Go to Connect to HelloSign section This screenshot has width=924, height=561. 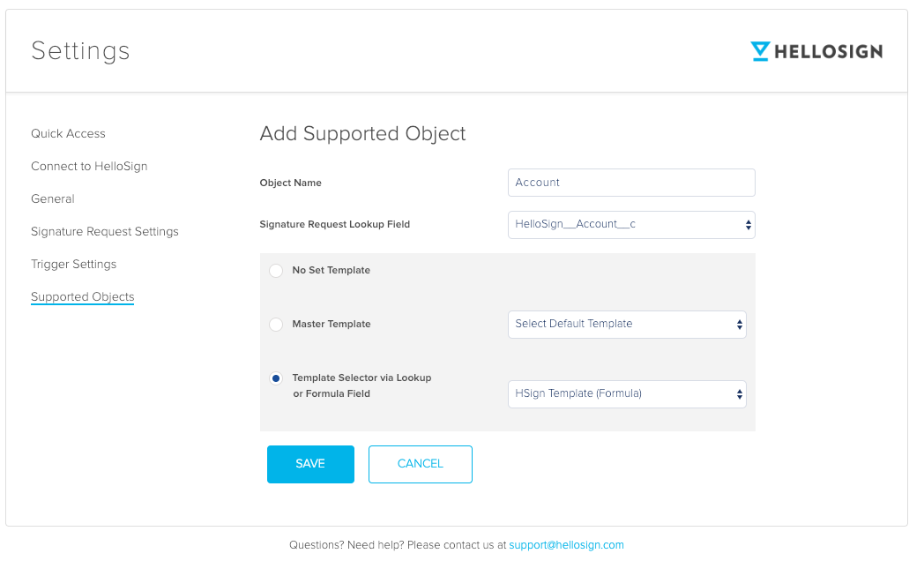[89, 167]
